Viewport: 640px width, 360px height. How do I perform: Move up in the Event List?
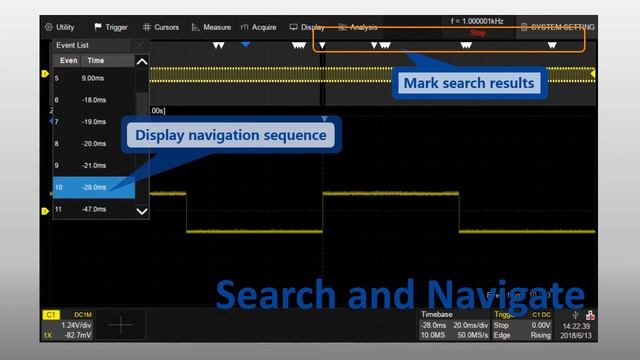142,62
